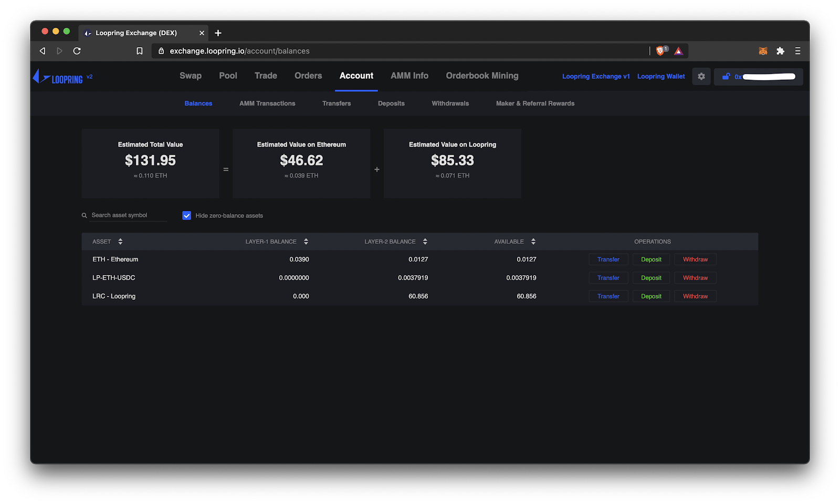Viewport: 840px width, 504px height.
Task: Open the settings gear menu
Action: coord(701,76)
